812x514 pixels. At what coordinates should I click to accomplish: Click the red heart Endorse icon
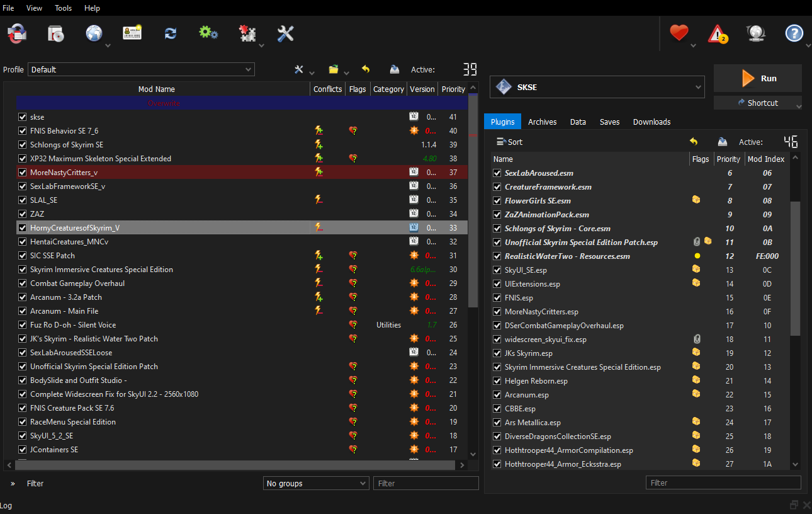tap(679, 33)
